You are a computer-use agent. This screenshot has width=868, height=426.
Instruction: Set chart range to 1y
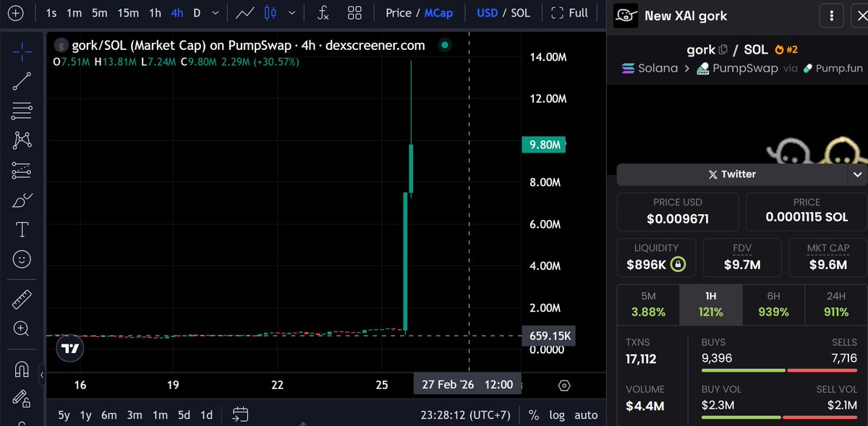click(x=86, y=415)
